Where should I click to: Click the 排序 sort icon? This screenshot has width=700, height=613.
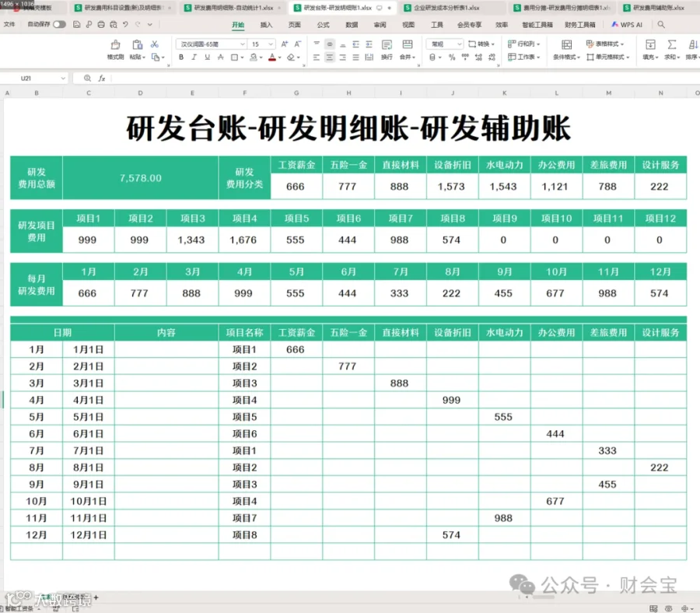coord(692,44)
